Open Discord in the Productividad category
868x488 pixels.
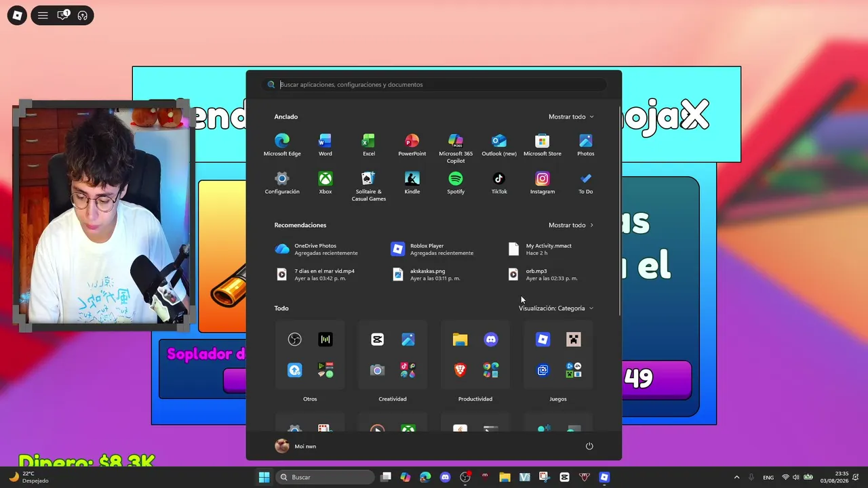pos(491,340)
